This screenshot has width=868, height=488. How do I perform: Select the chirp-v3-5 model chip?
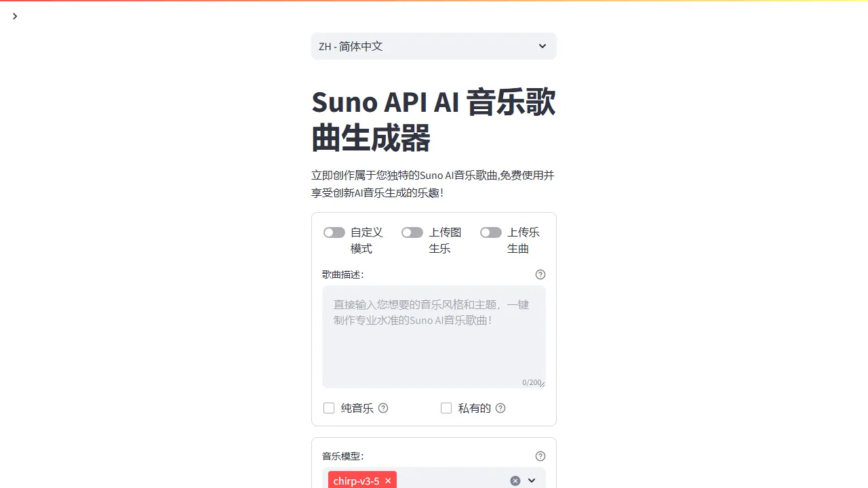(x=356, y=481)
